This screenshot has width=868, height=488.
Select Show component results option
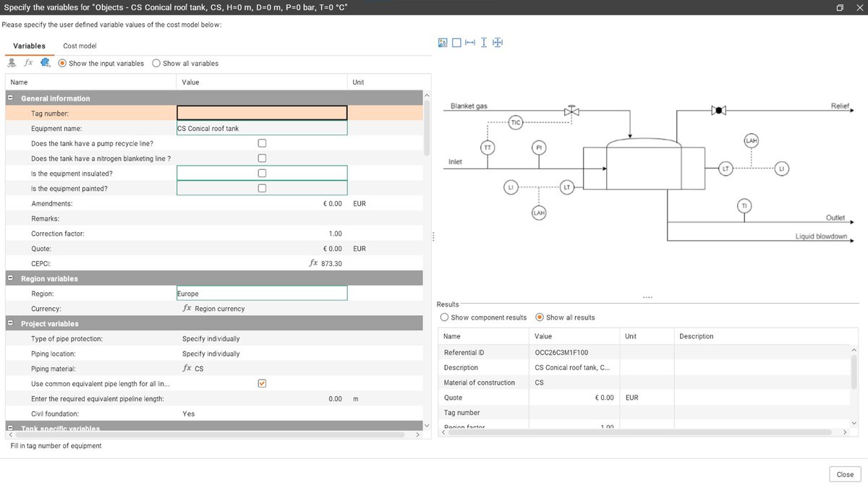click(x=444, y=317)
